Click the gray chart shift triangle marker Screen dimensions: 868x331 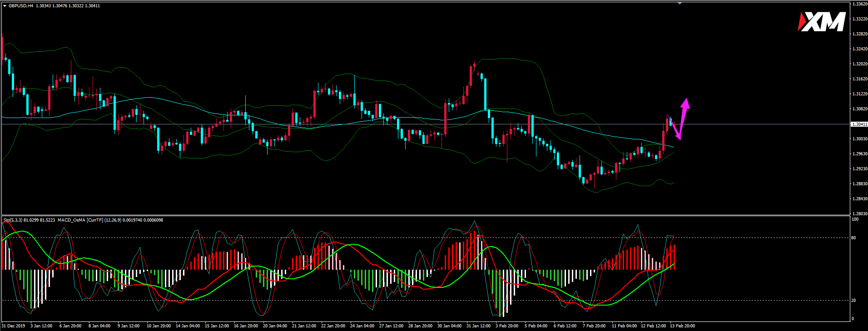pyautogui.click(x=680, y=3)
